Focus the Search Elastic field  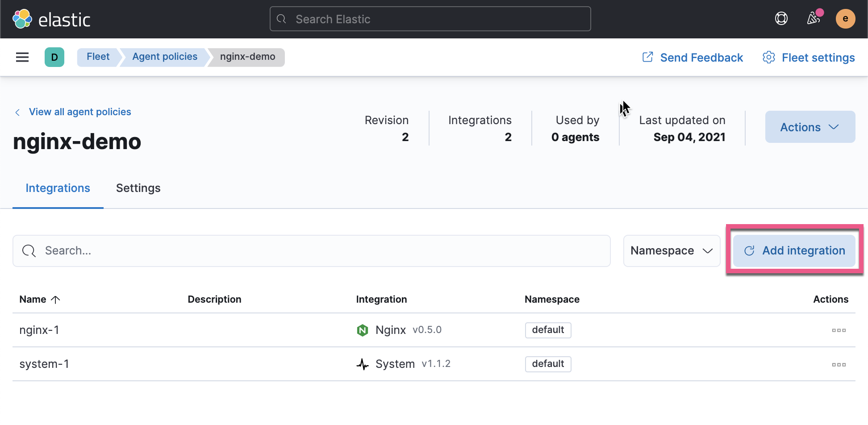point(430,19)
